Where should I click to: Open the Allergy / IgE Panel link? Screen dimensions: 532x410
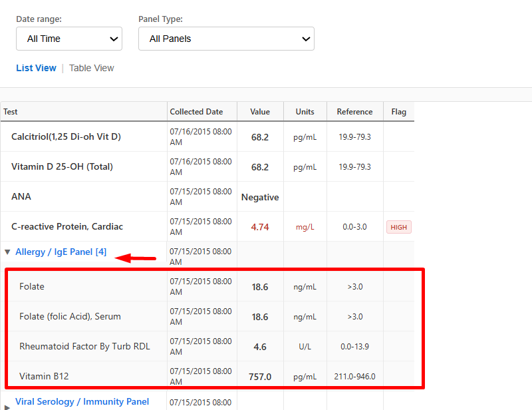[x=61, y=252]
